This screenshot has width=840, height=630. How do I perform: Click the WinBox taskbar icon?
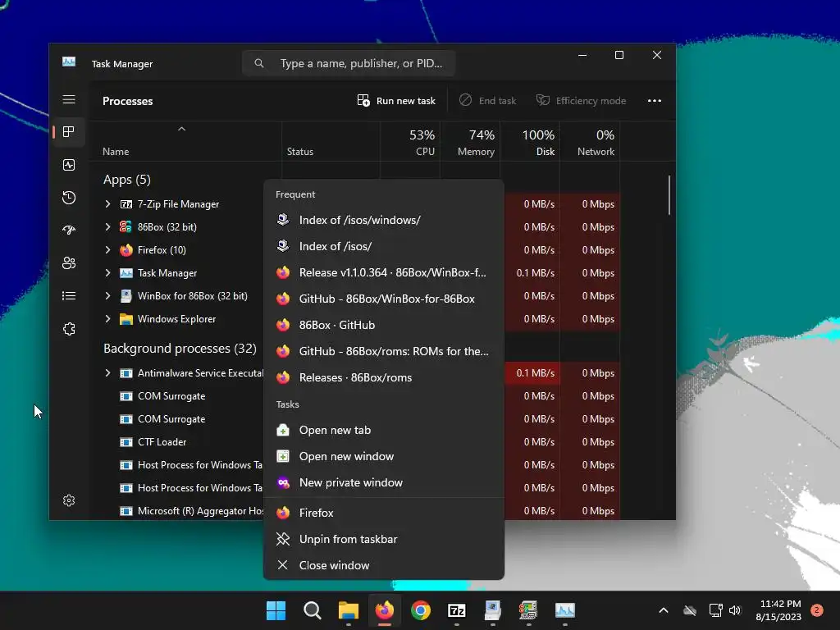click(x=492, y=610)
